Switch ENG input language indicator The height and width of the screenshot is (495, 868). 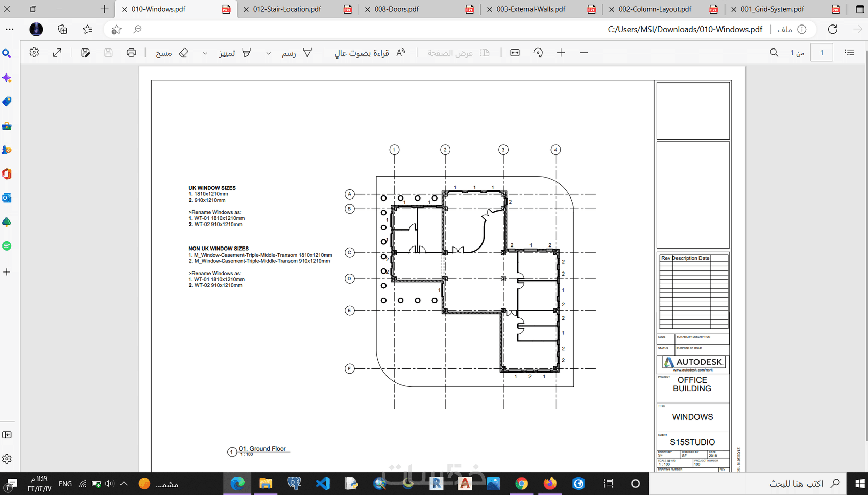(65, 483)
